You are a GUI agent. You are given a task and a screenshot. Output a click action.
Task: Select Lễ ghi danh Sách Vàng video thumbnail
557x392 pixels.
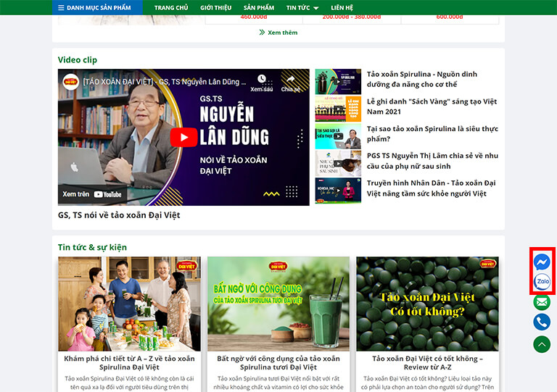point(338,109)
